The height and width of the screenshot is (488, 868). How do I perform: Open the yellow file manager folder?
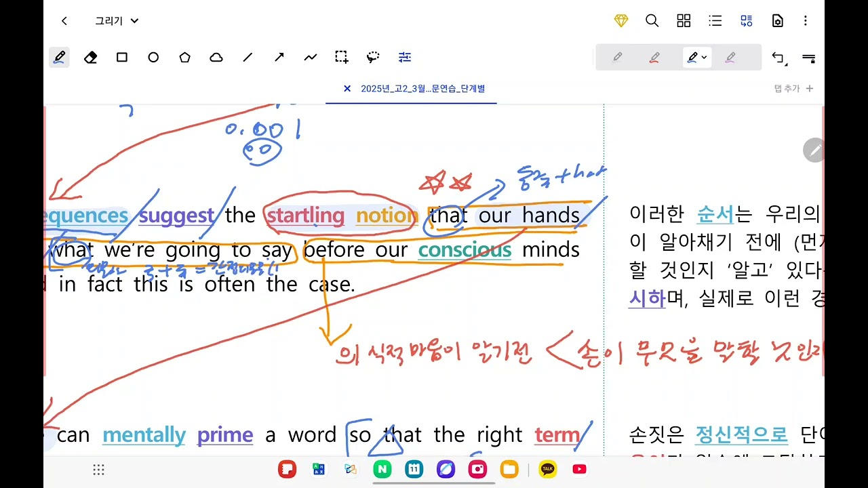509,469
